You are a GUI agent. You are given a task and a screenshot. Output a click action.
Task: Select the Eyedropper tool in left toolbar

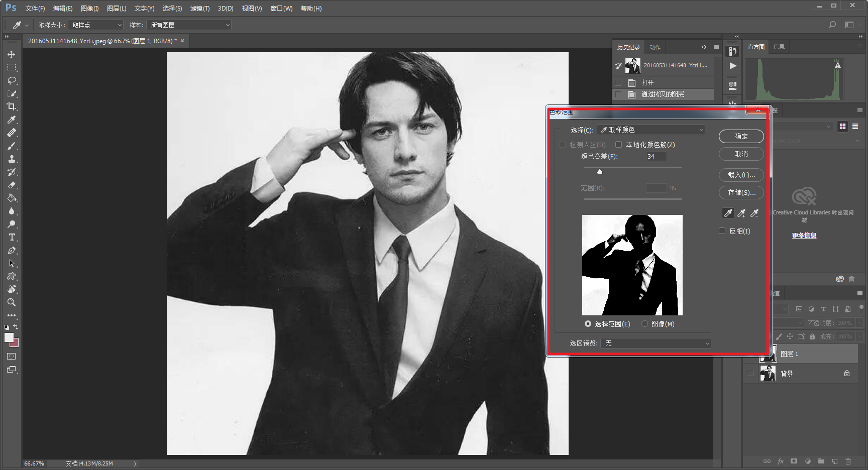coord(11,120)
